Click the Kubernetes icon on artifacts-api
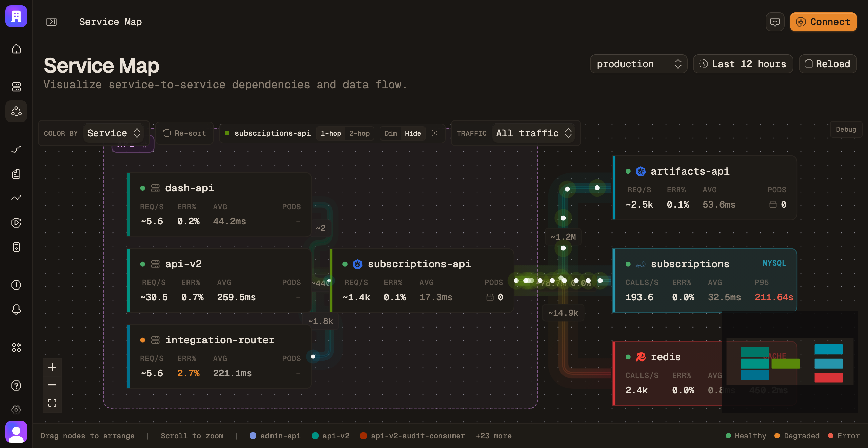 (x=640, y=171)
